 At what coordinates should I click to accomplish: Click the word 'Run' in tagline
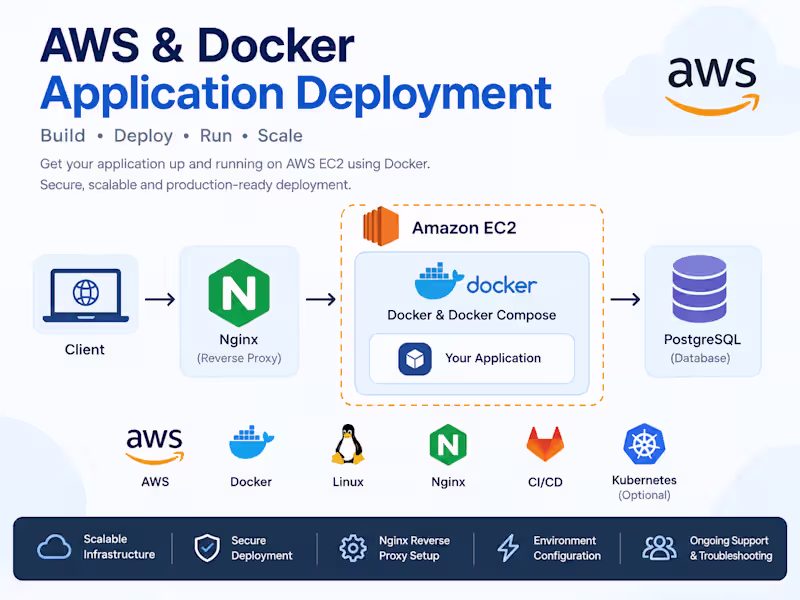(x=216, y=136)
